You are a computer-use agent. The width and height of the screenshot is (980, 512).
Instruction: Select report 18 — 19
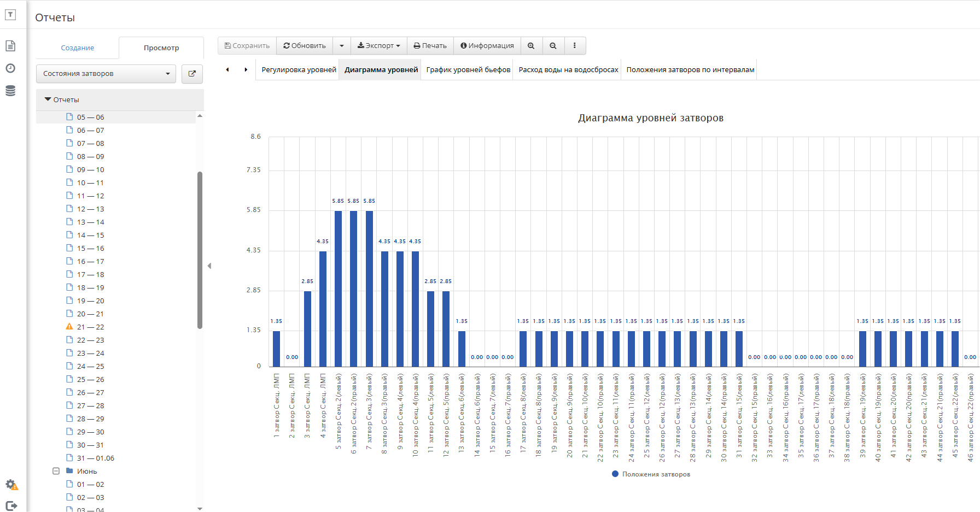(x=90, y=288)
